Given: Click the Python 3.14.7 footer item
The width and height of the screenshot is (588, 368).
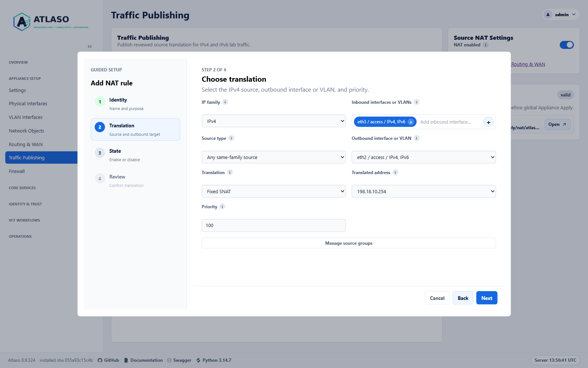Looking at the screenshot, I should point(214,360).
